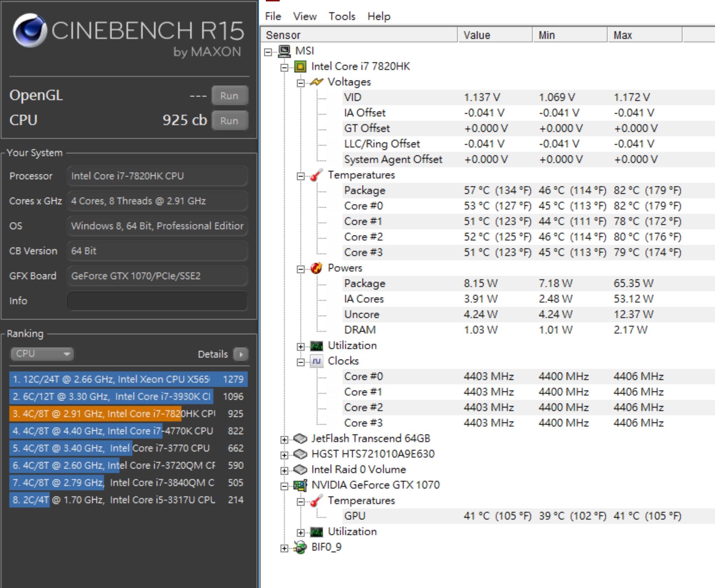The height and width of the screenshot is (588, 715).
Task: Expand the GPU Utilization section
Action: click(301, 533)
